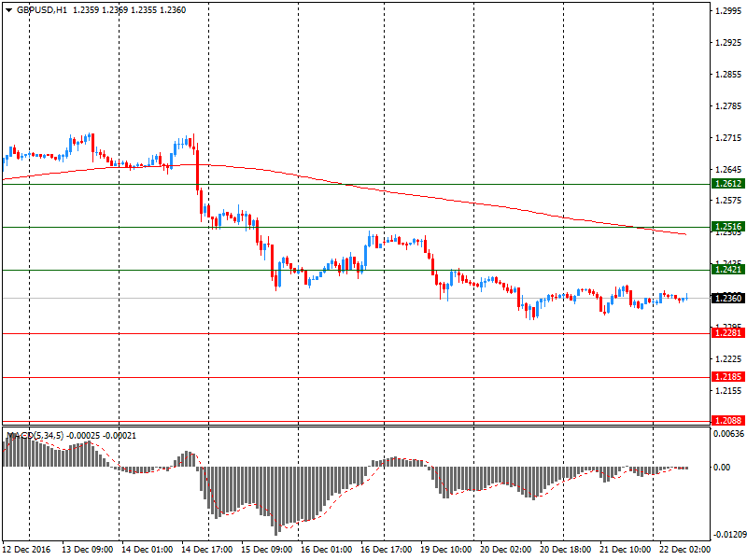
Task: Click the GBPUSD,H1 chart title
Action: [42, 10]
